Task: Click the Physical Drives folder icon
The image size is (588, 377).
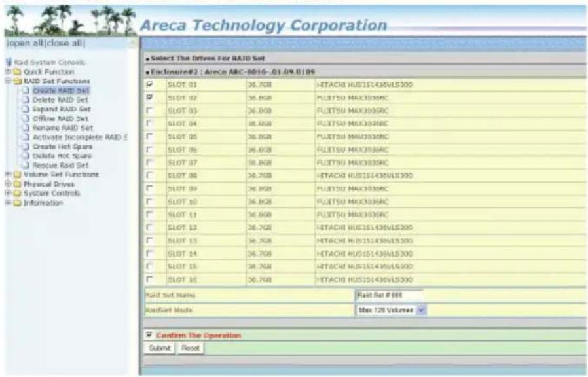Action: tap(17, 184)
